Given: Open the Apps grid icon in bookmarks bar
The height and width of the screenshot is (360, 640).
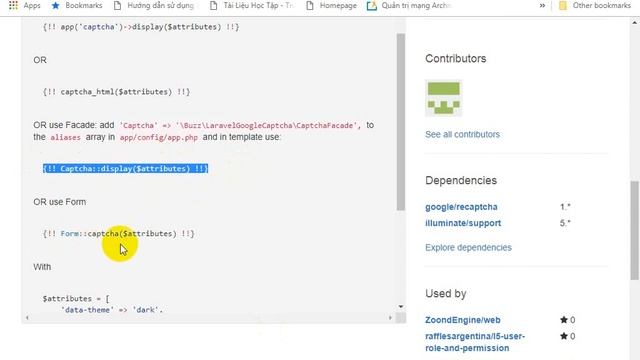Looking at the screenshot, I should tap(13, 5).
